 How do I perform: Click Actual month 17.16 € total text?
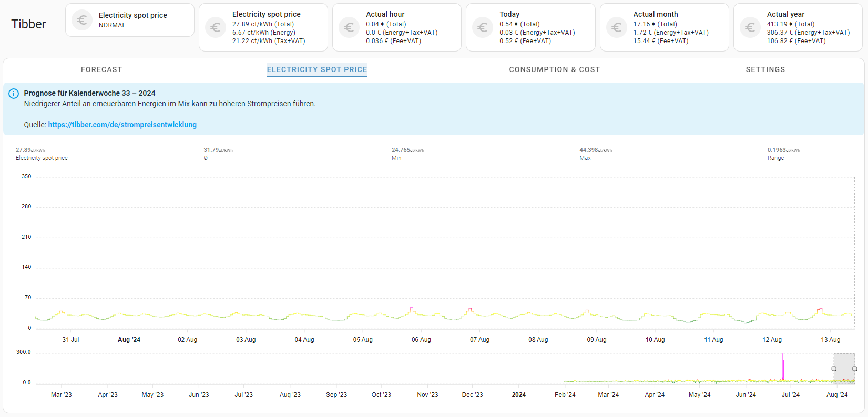tap(655, 24)
